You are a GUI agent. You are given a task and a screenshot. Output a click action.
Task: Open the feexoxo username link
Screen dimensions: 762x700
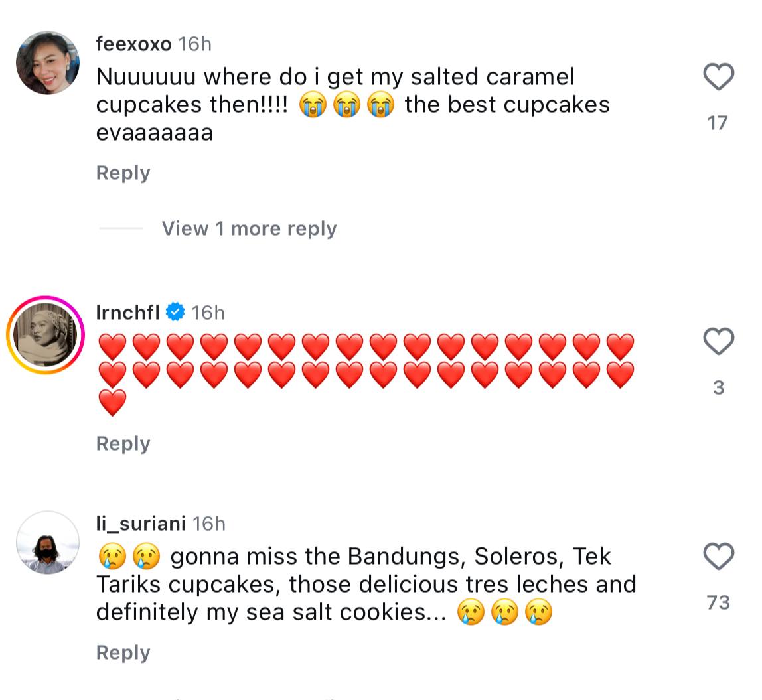click(133, 44)
